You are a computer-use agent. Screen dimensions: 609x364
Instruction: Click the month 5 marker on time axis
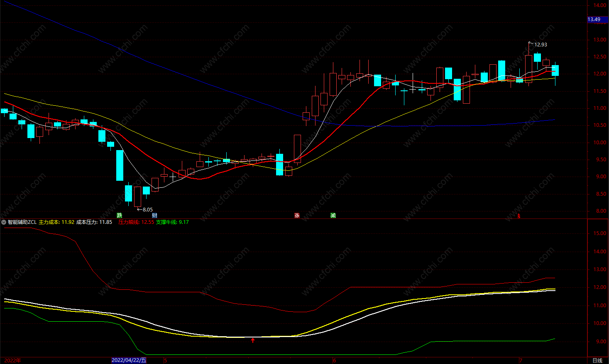(x=165, y=360)
